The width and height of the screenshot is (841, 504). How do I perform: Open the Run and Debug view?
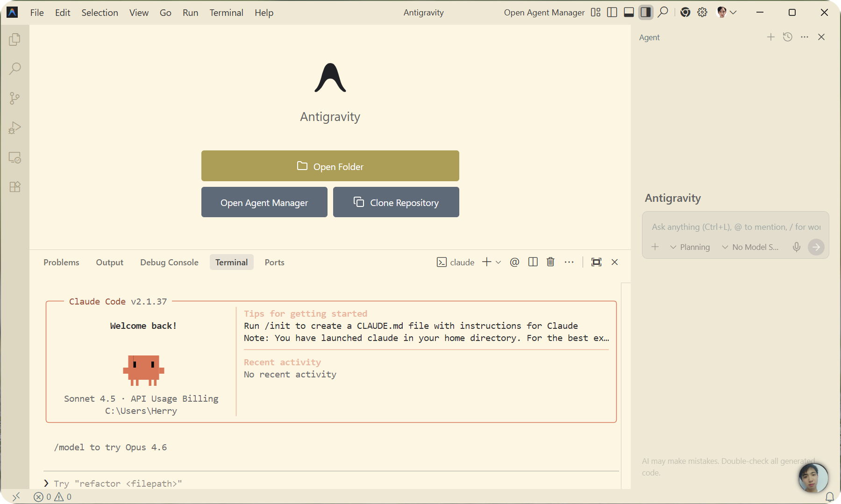(x=14, y=128)
